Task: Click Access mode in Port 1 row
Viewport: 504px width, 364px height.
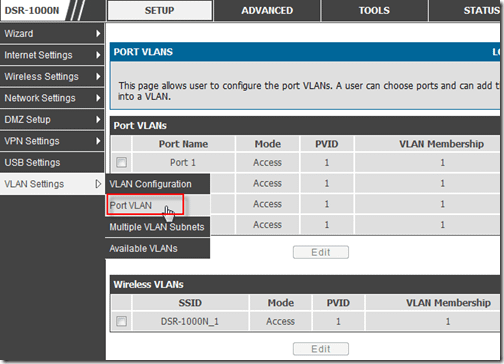Action: [268, 163]
